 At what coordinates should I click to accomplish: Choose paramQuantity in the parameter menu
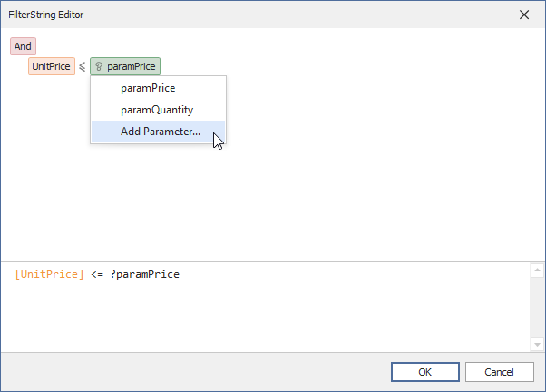tap(157, 110)
